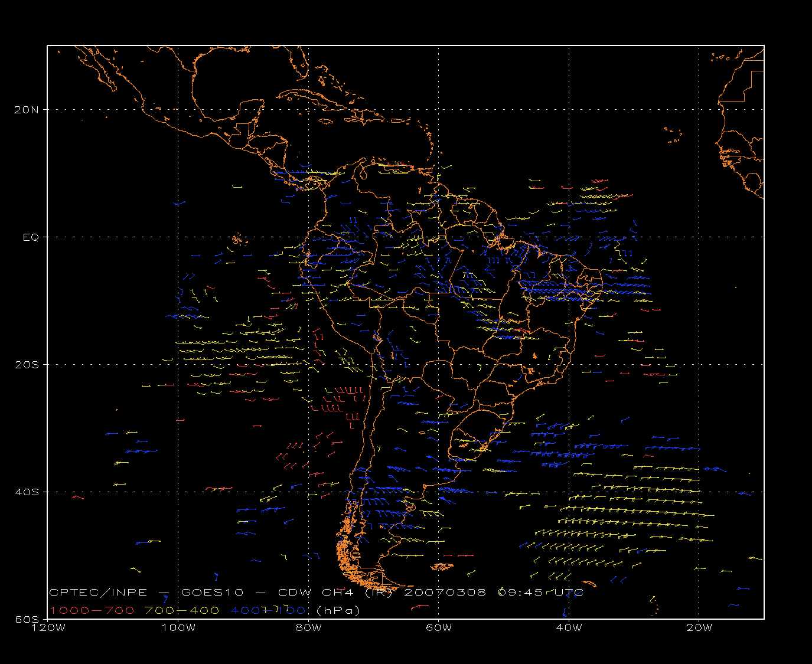Viewport: 812px width, 664px height.
Task: Click the 100W longitude label
Action: pyautogui.click(x=178, y=628)
